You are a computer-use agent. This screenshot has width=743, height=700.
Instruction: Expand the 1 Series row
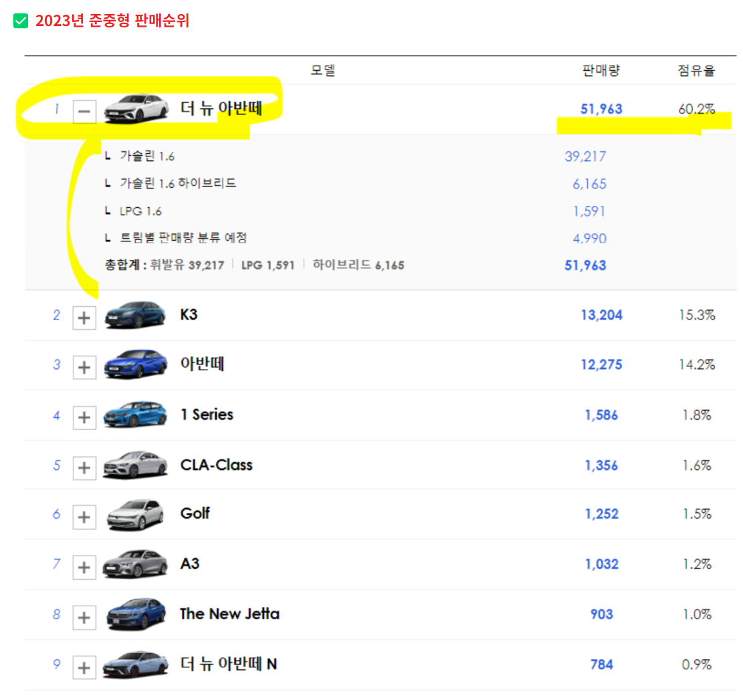[x=84, y=418]
